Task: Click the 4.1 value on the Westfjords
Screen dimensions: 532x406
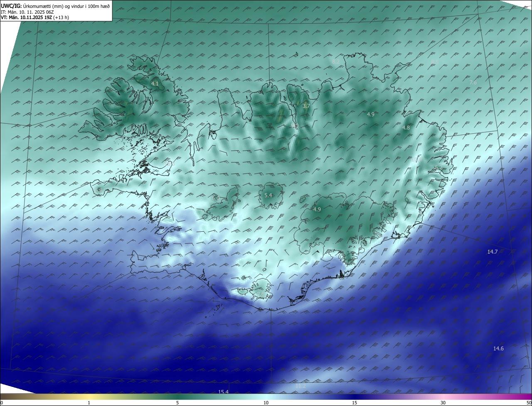Action: coord(155,84)
